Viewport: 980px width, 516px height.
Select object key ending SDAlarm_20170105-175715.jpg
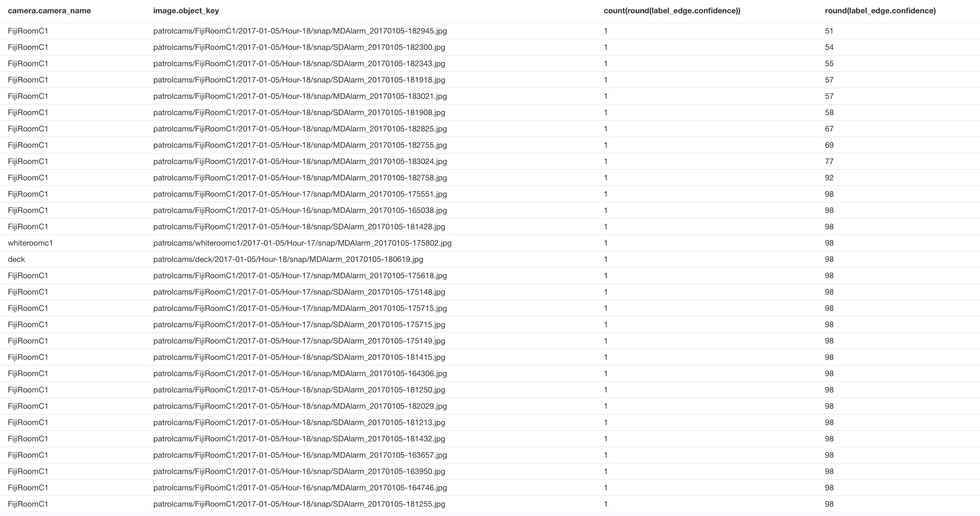click(x=299, y=325)
